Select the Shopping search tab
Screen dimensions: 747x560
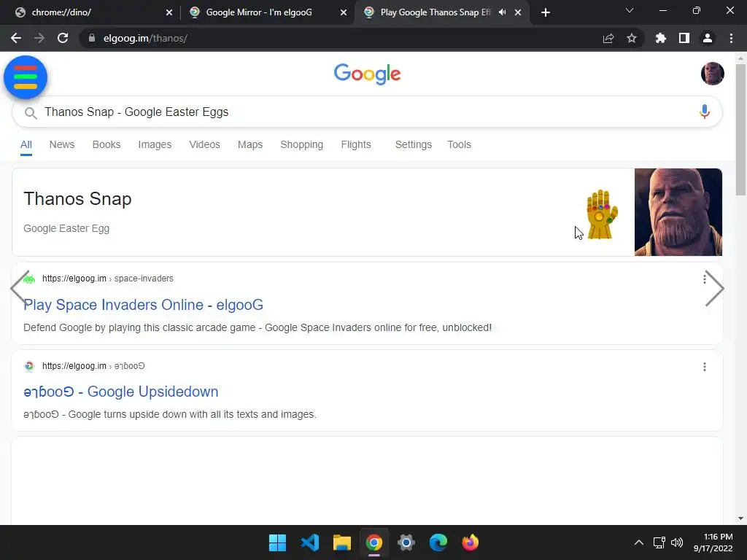click(301, 144)
